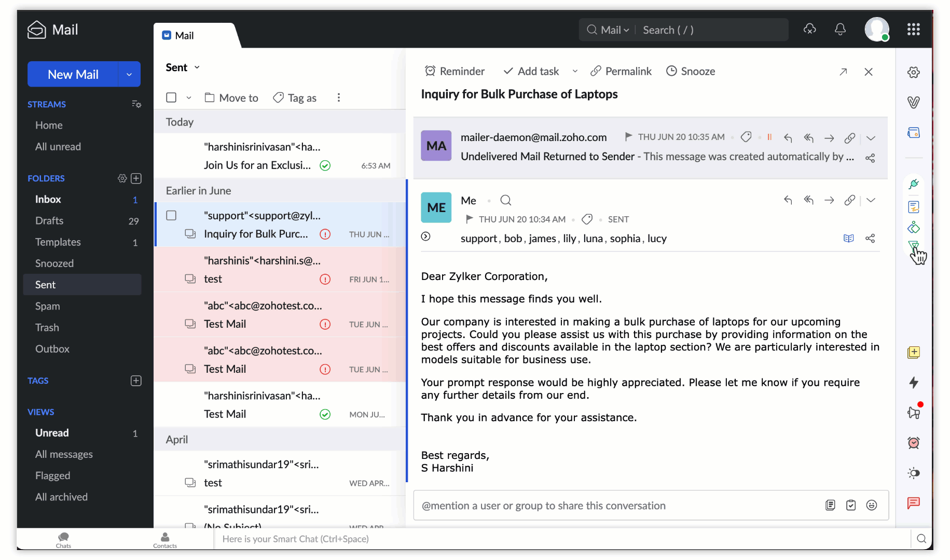Open the 'Join Us for an Exclusi...' email
This screenshot has height=560, width=950.
click(280, 156)
